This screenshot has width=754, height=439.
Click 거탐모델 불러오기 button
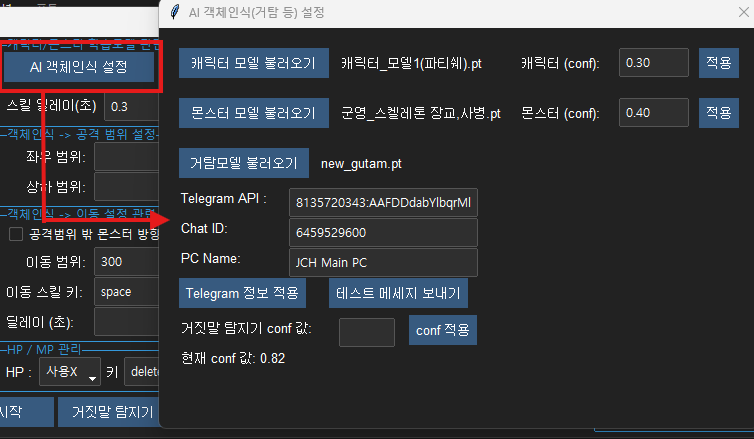pyautogui.click(x=244, y=163)
